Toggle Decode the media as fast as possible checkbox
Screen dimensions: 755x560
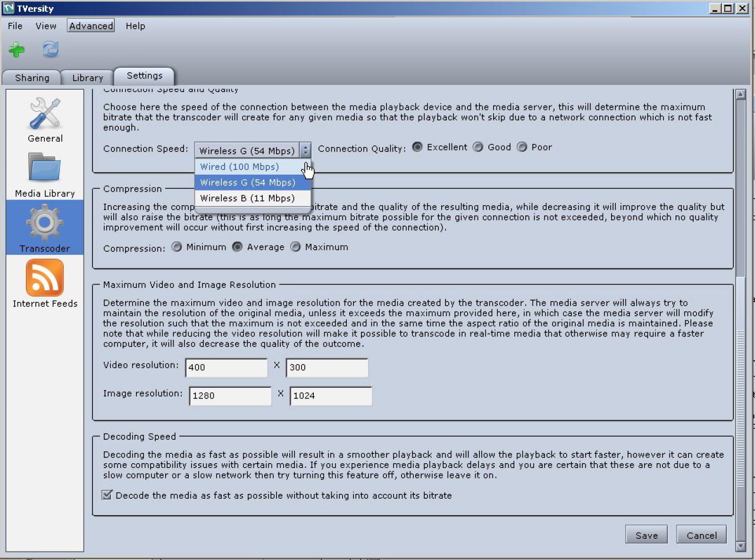point(107,495)
